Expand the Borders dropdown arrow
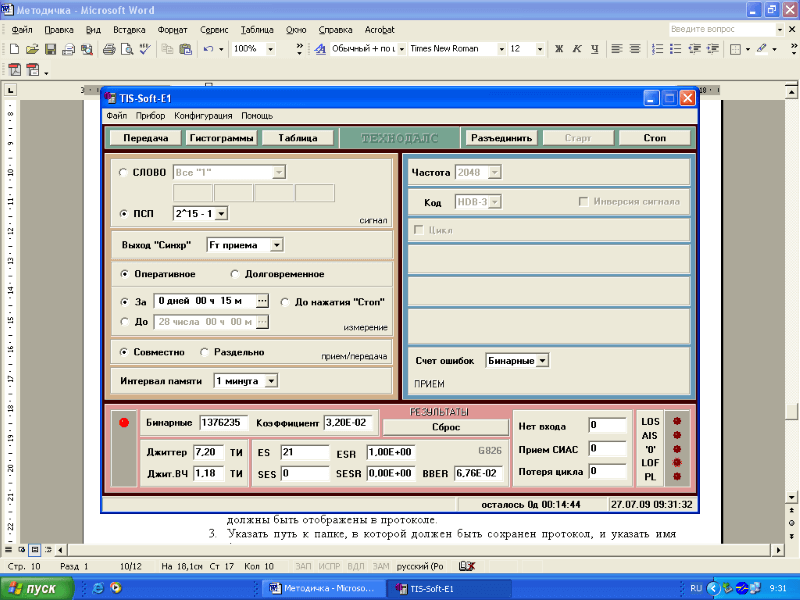The image size is (800, 600). click(x=747, y=49)
